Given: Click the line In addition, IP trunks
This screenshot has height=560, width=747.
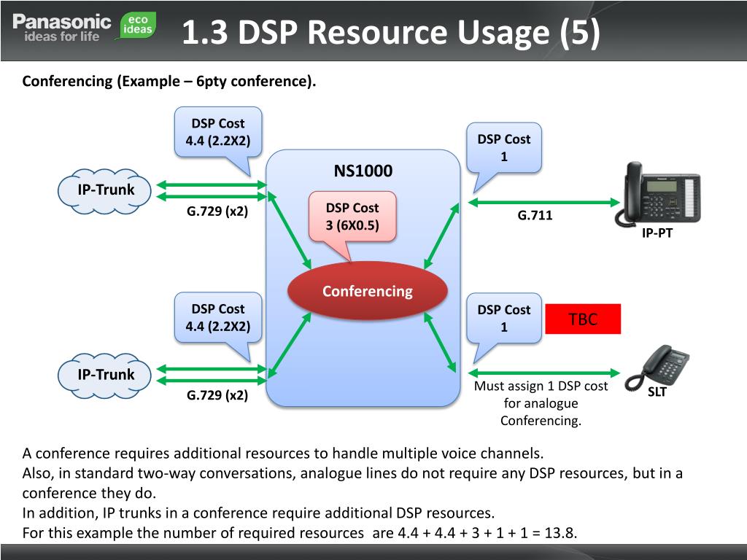Looking at the screenshot, I should 258,513.
